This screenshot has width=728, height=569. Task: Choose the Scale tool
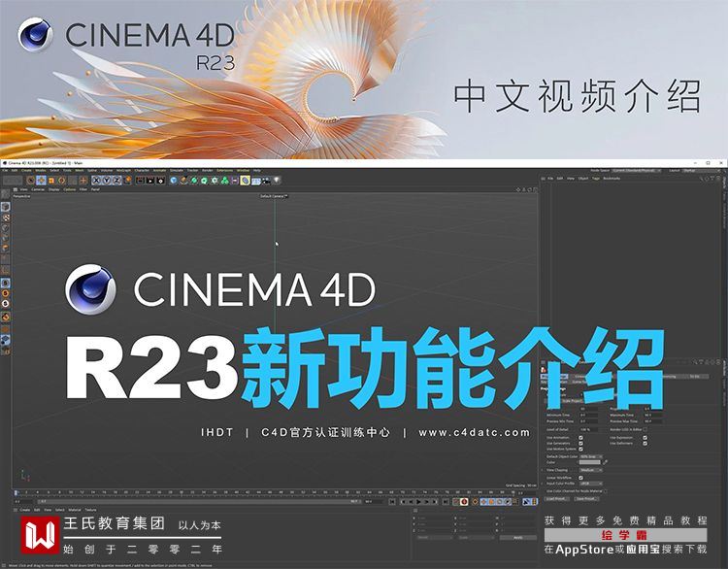[51, 181]
